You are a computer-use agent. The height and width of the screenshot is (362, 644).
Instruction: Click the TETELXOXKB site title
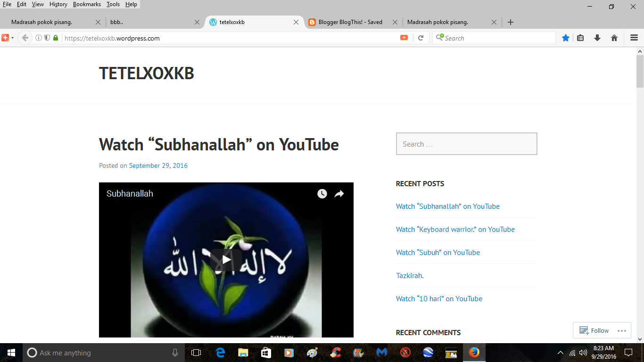click(x=147, y=74)
